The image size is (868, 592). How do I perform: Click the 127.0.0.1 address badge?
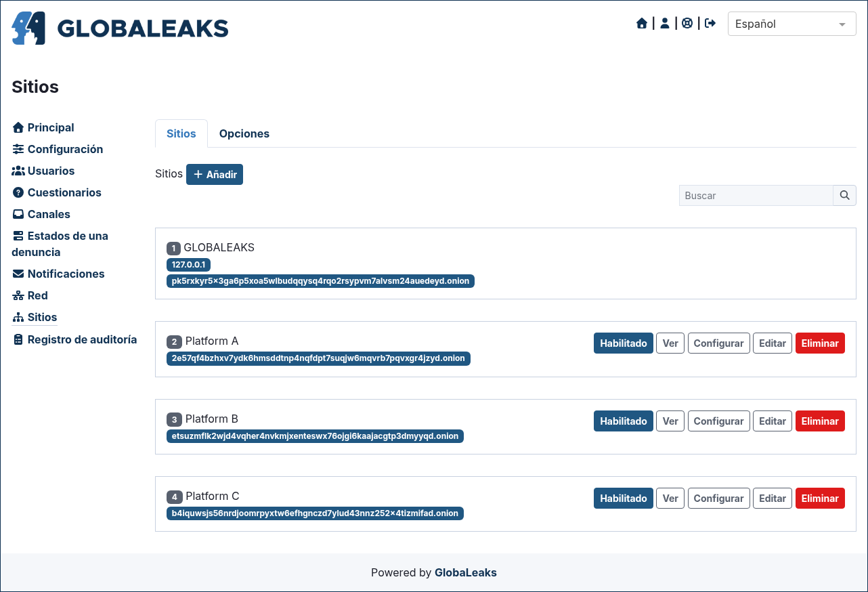[189, 265]
